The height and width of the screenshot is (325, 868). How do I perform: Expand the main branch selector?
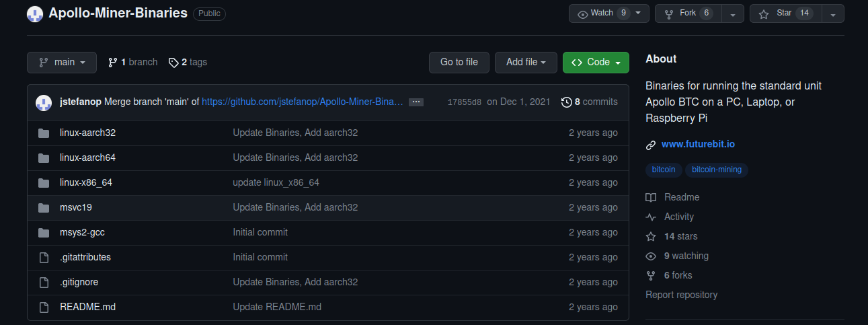tap(62, 63)
